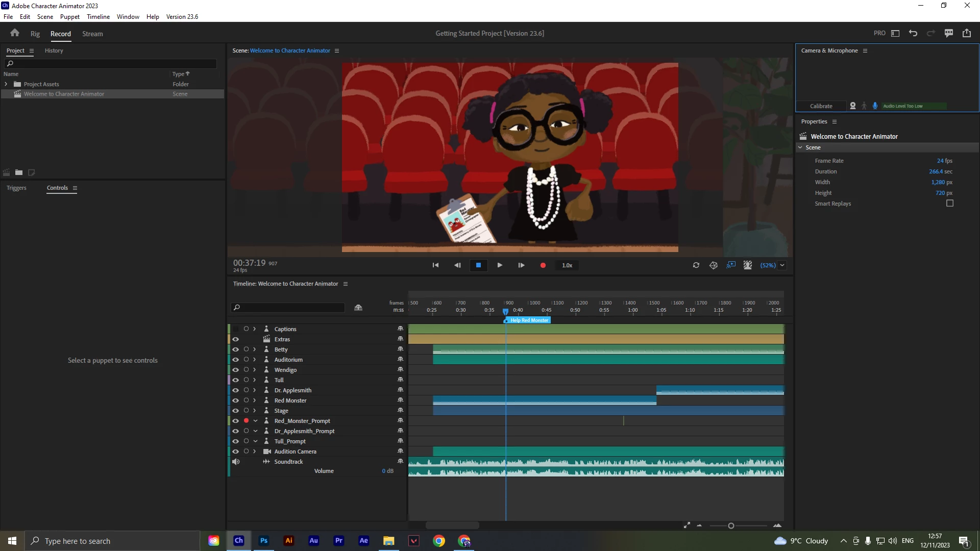This screenshot has width=980, height=551.
Task: Disarm the Red_Monster_Prompt record dot
Action: (246, 421)
